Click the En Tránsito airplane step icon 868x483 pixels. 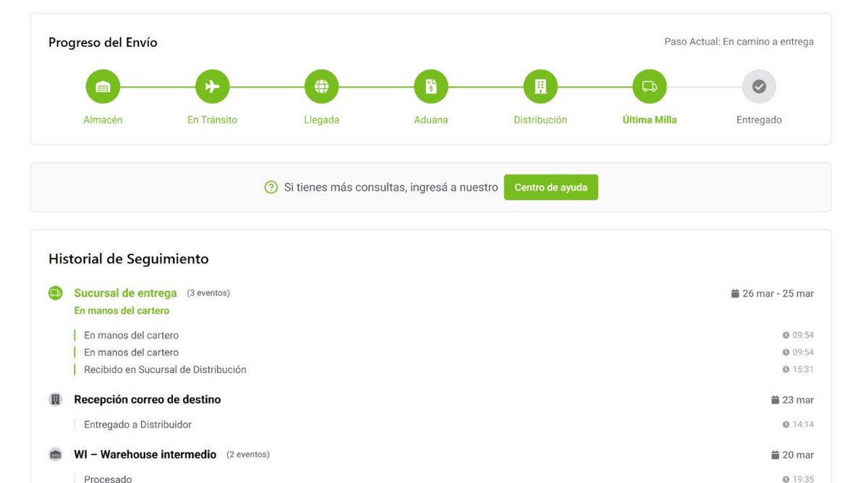click(x=212, y=87)
